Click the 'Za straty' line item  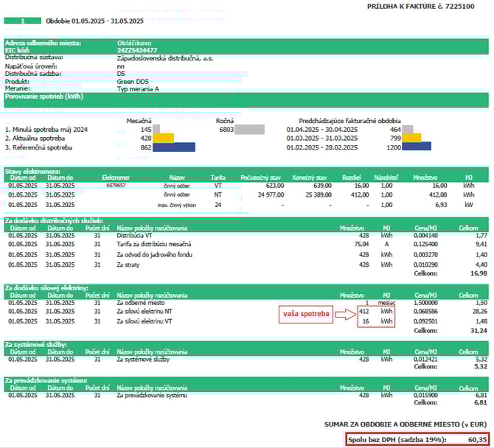pos(128,265)
